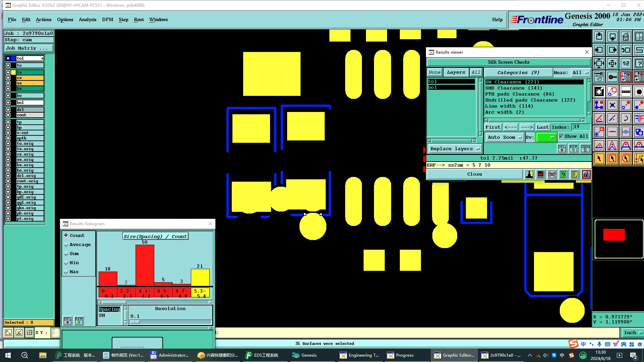Click the crossed-out REF icon in Results viewer
644x362 pixels.
pyautogui.click(x=552, y=174)
